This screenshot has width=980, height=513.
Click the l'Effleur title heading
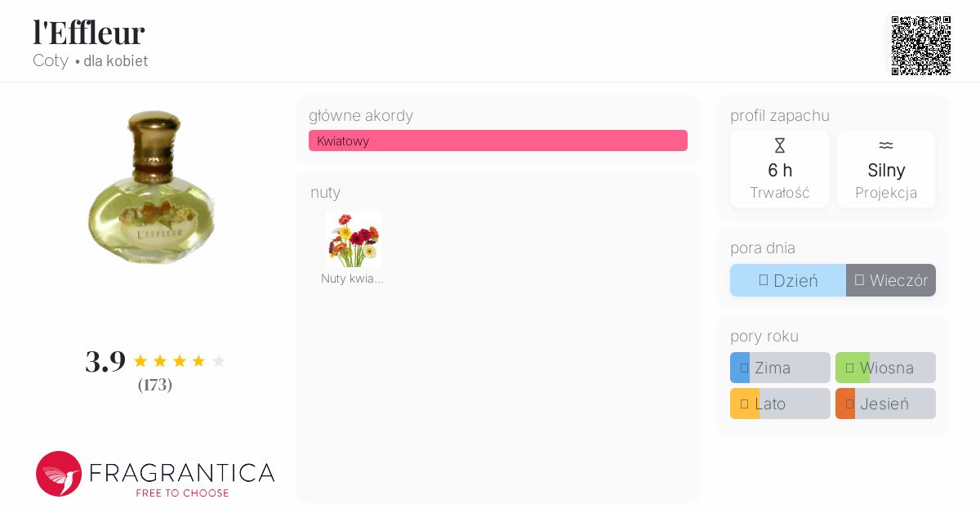pyautogui.click(x=89, y=33)
